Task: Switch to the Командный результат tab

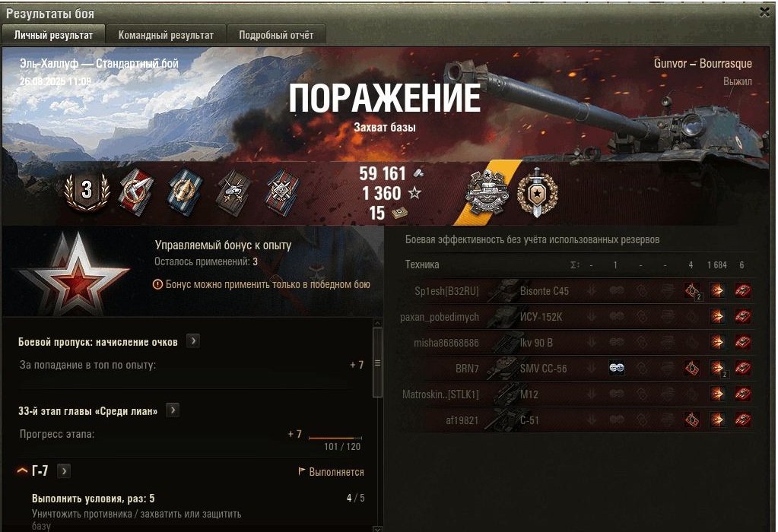Action: tap(166, 35)
